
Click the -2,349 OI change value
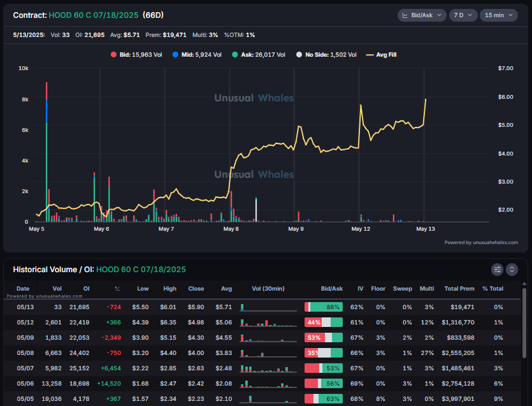pos(111,337)
